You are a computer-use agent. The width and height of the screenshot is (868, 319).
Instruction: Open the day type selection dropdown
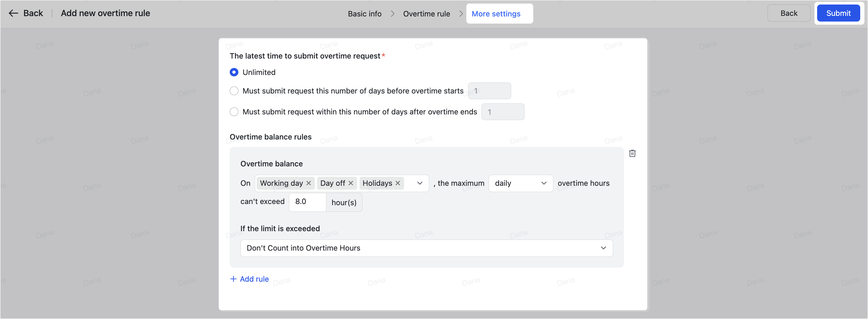point(419,183)
